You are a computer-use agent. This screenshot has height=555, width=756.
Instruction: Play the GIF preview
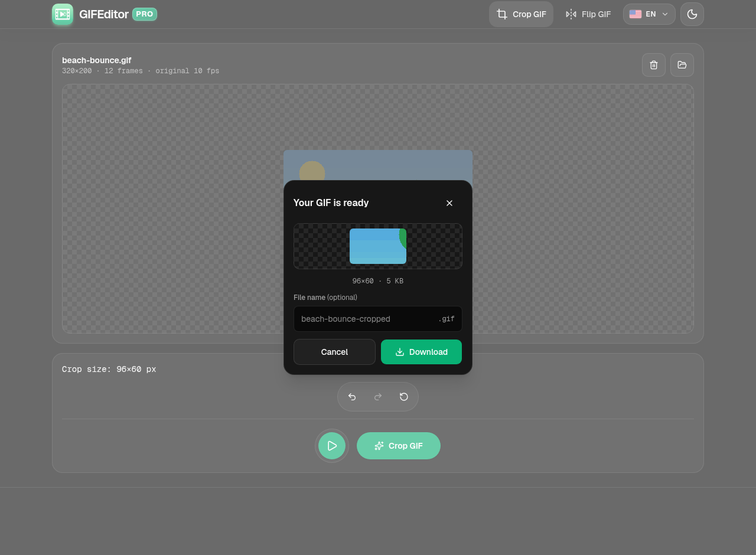(x=332, y=446)
